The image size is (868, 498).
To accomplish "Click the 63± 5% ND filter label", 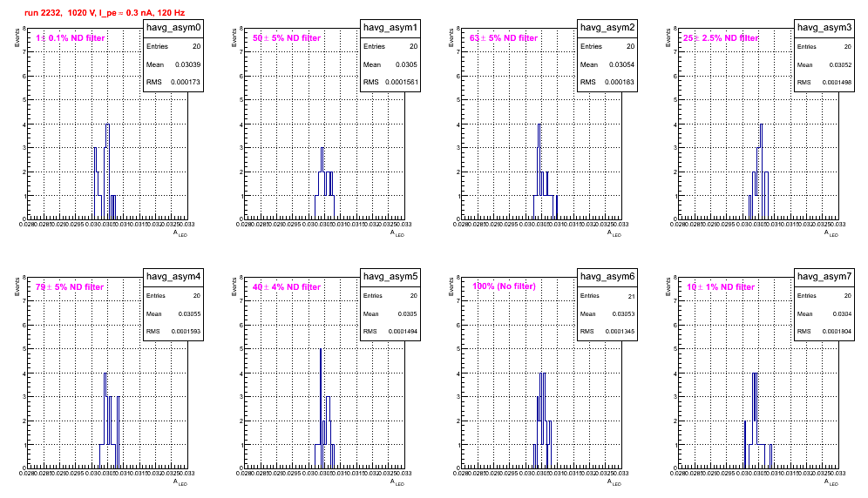I will tap(504, 37).
